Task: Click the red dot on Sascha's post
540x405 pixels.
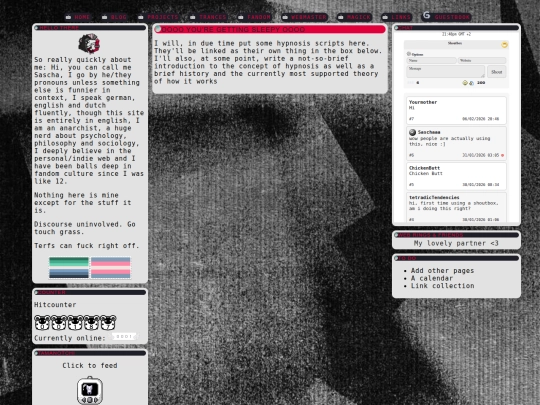Action: 502,155
